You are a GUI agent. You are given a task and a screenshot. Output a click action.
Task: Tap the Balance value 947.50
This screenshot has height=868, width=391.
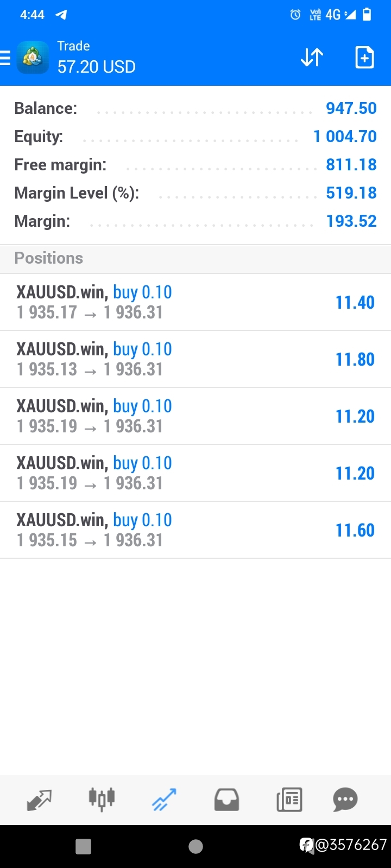[351, 108]
